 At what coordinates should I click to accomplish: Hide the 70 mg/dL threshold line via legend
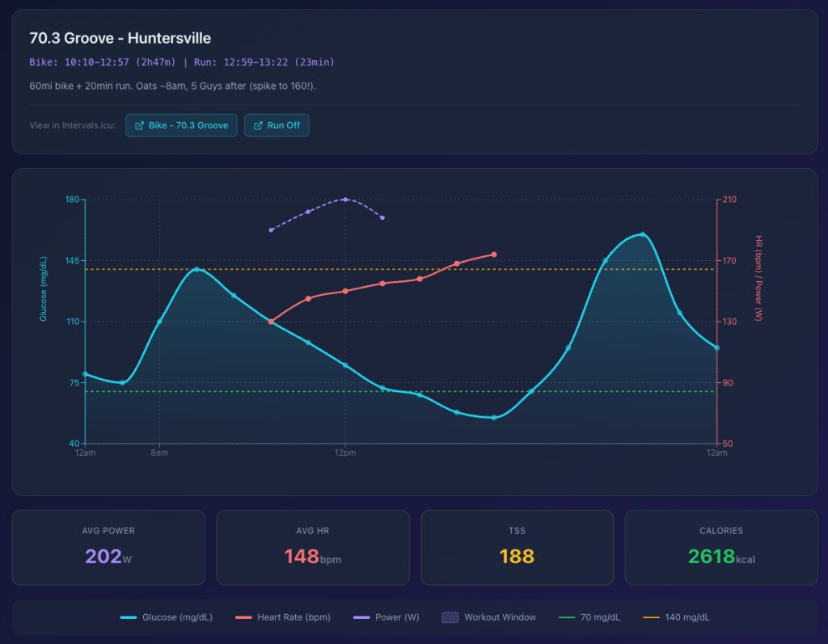[589, 617]
